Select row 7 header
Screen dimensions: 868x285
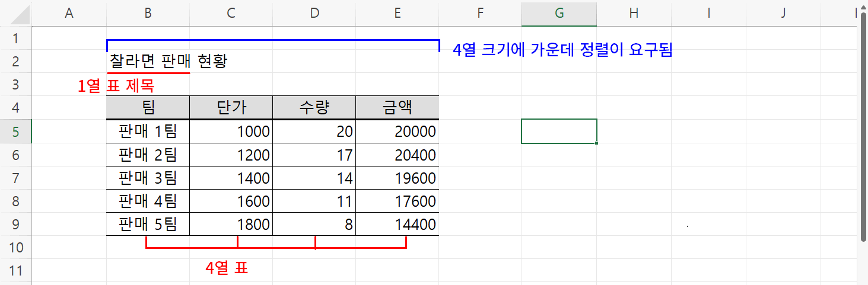coord(16,178)
